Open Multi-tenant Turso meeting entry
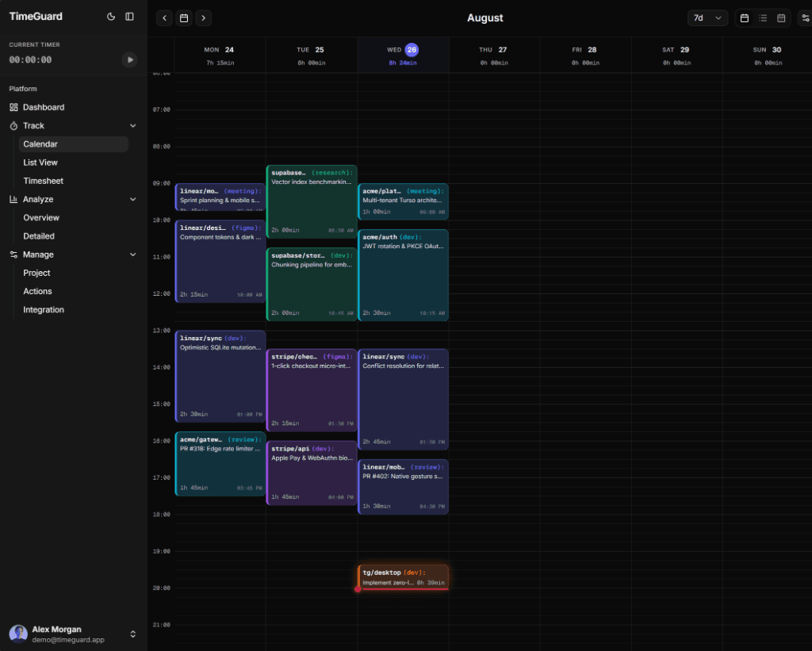 pyautogui.click(x=403, y=201)
